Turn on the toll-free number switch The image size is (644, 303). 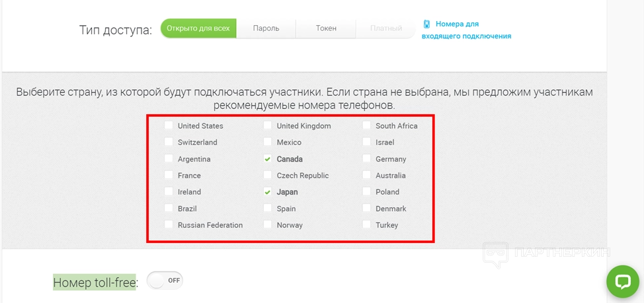[x=165, y=280]
